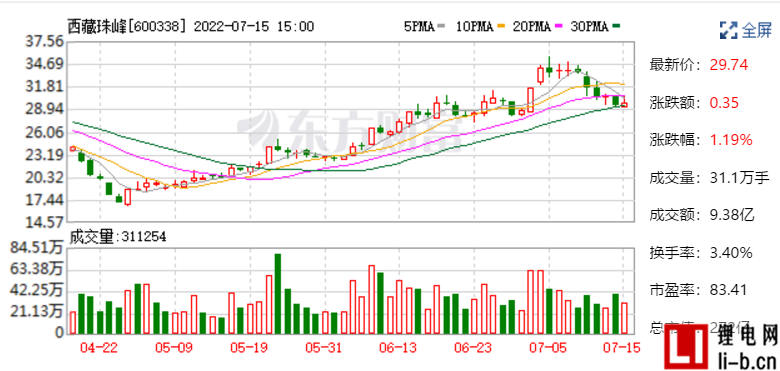The height and width of the screenshot is (371, 780).
Task: Click the li-b.cn site link text
Action: pyautogui.click(x=747, y=360)
